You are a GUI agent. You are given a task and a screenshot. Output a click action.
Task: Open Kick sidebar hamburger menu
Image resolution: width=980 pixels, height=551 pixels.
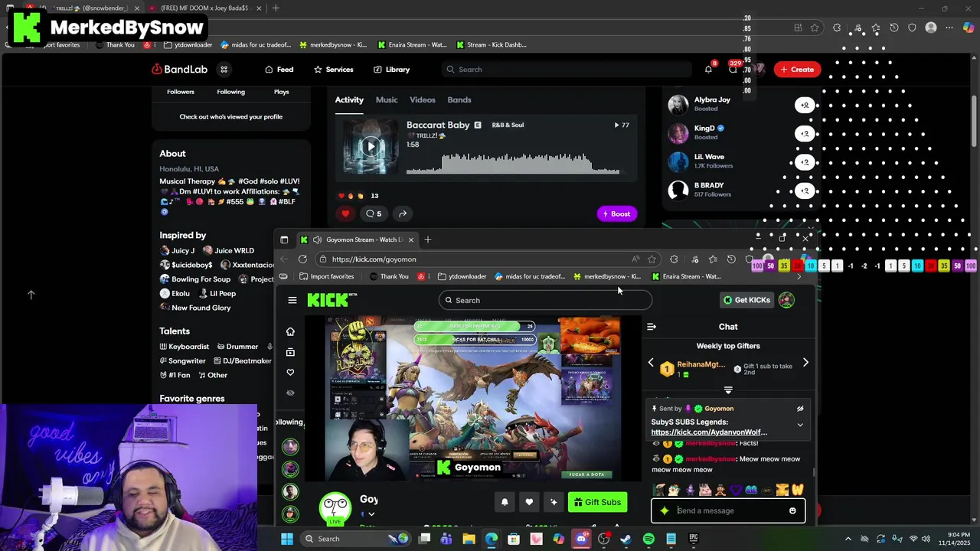[x=292, y=300]
